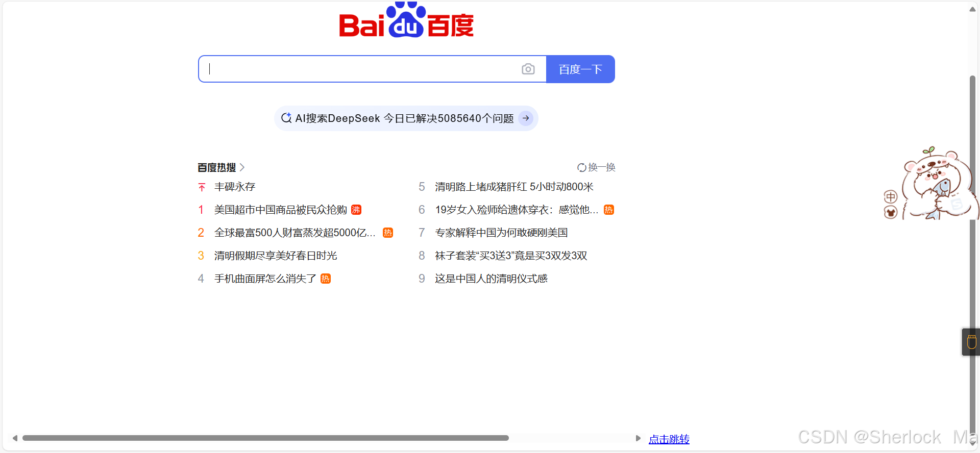Open 袜子套装"买3送3"竟是买3双发3双
980x453 pixels.
pos(511,256)
